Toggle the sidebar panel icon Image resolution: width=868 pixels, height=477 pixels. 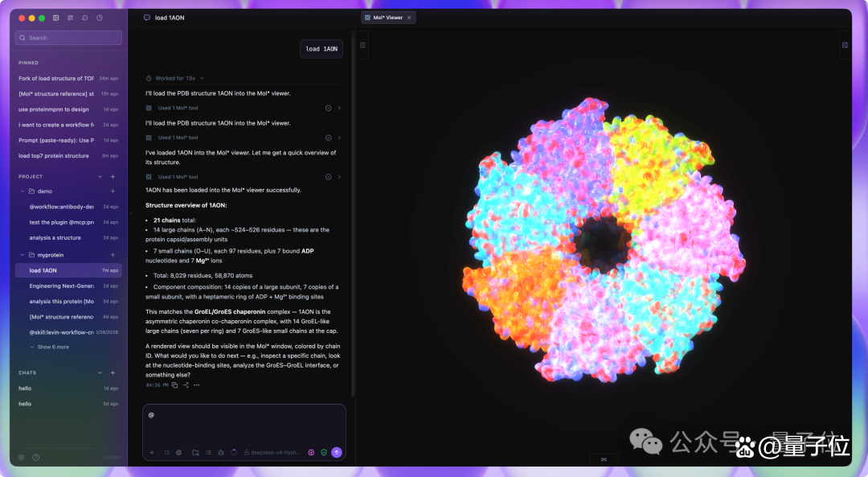click(x=56, y=18)
